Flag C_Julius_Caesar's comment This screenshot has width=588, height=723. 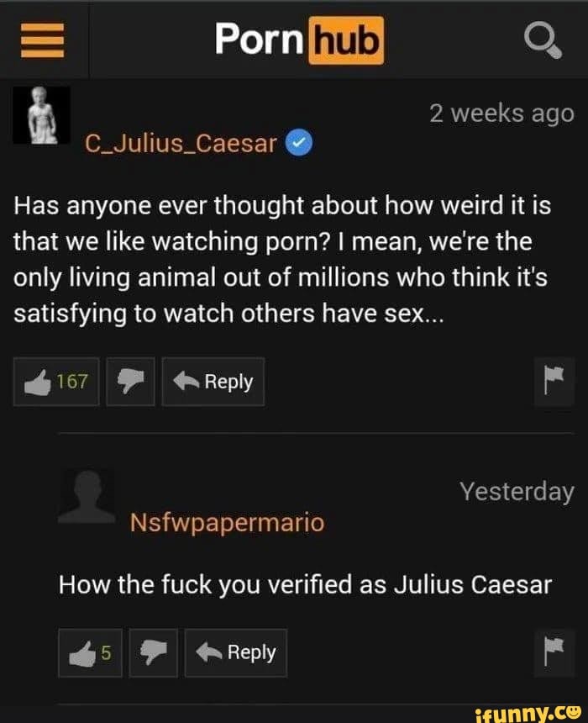[x=554, y=381]
